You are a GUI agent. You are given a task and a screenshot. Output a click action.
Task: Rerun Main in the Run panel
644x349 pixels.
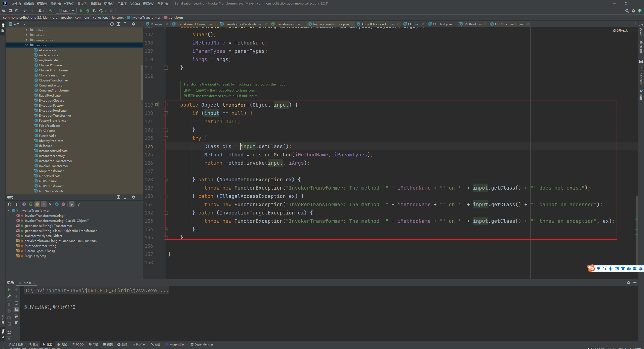point(9,290)
